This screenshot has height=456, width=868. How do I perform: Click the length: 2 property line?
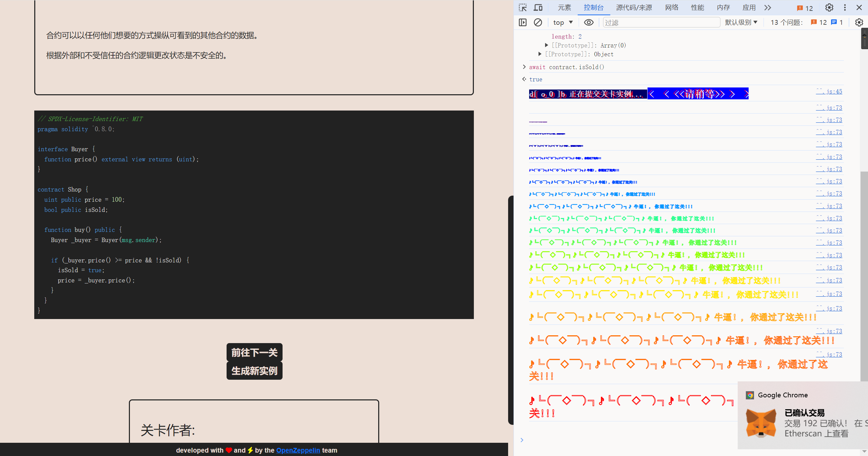(x=566, y=37)
